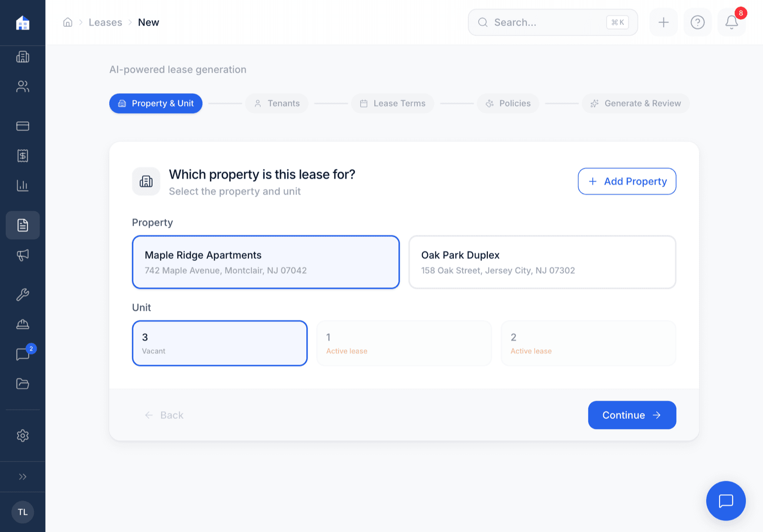The width and height of the screenshot is (763, 532).
Task: Open the notification bell with 8 alerts
Action: pos(731,22)
